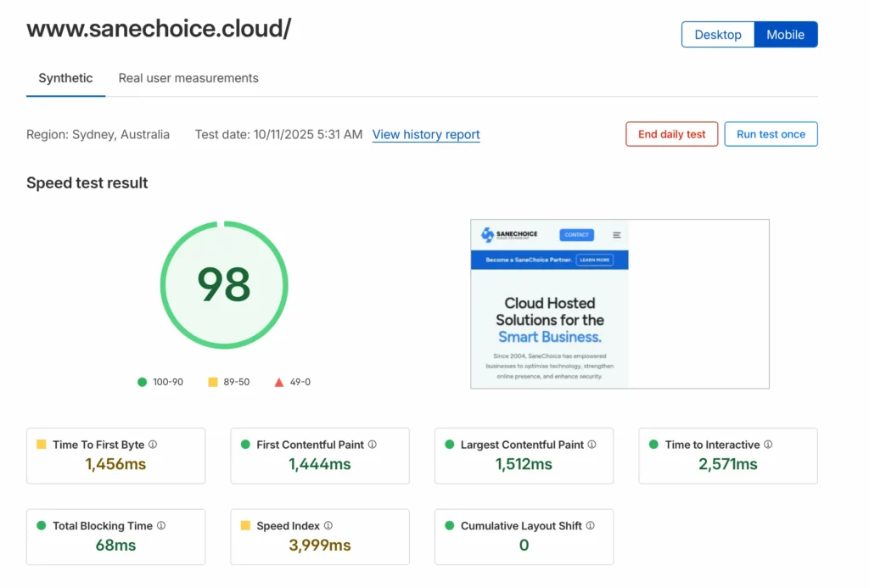Click the www.sanechoice.cloud/ page title
Image resolution: width=869 pixels, height=588 pixels.
coord(159,29)
